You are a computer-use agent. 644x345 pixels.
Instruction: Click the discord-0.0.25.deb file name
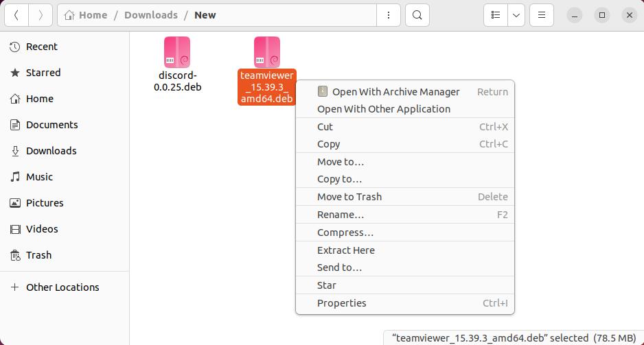[x=177, y=81]
